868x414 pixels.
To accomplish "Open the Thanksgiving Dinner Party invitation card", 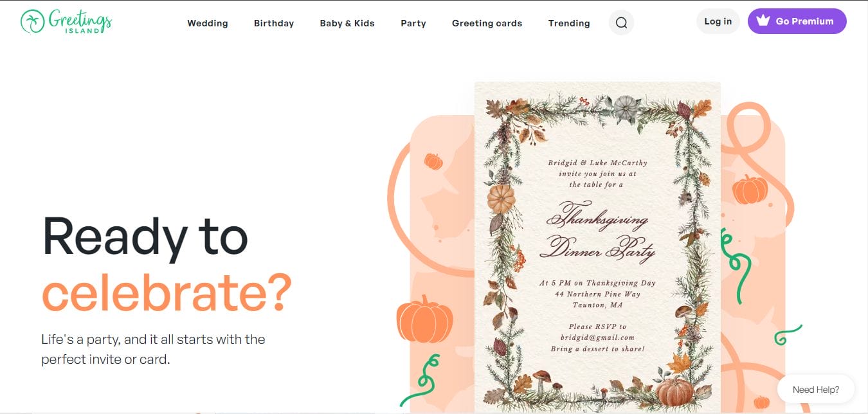I will click(x=597, y=248).
